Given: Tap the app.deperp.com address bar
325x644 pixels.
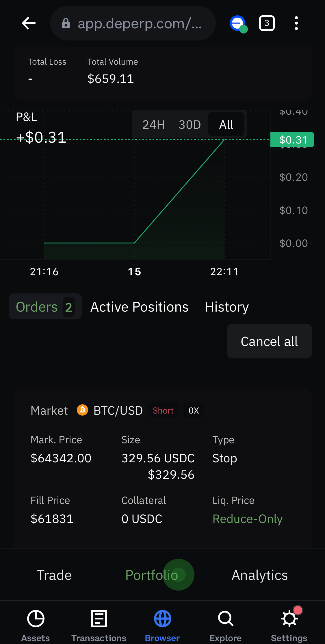Looking at the screenshot, I should 133,23.
